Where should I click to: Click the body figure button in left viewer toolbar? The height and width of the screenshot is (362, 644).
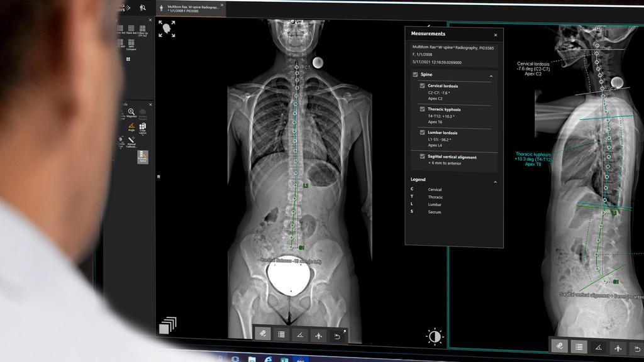[318, 336]
